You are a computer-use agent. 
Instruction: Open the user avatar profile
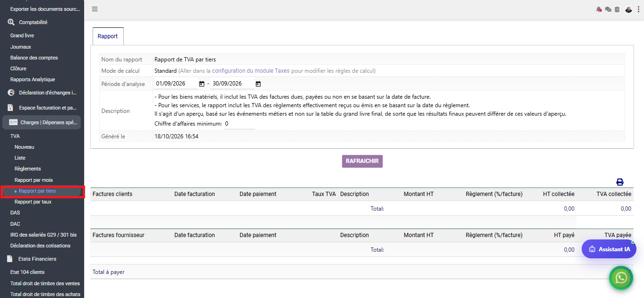pyautogui.click(x=628, y=9)
